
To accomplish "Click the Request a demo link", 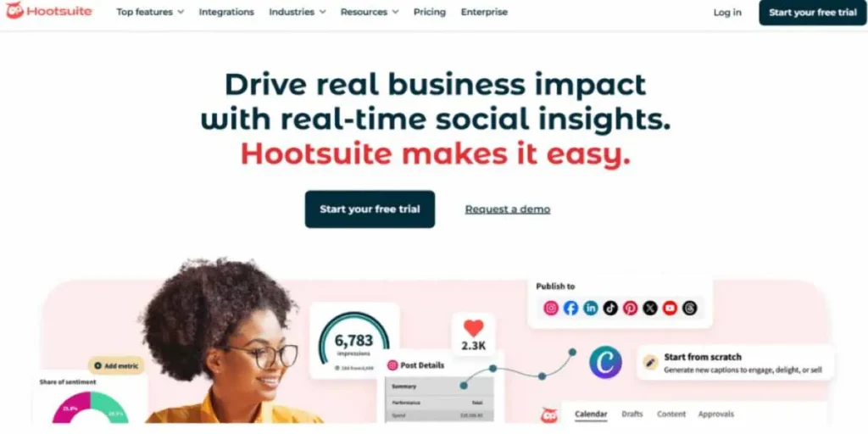I will point(508,209).
